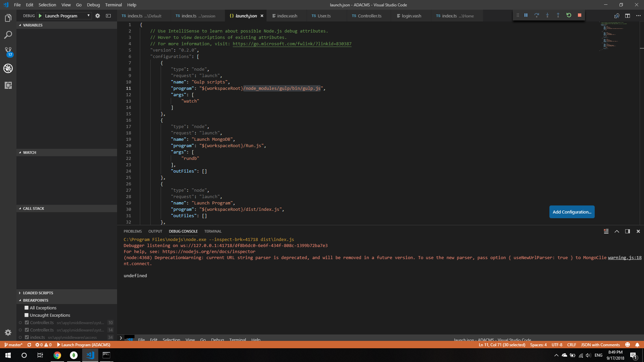The height and width of the screenshot is (362, 644).
Task: Step out in debug toolbar
Action: point(558,15)
